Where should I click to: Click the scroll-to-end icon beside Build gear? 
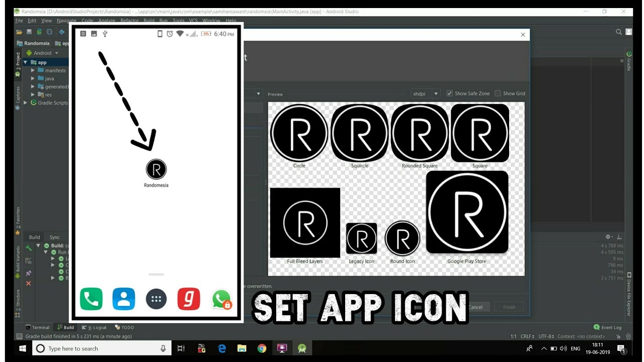[x=619, y=237]
